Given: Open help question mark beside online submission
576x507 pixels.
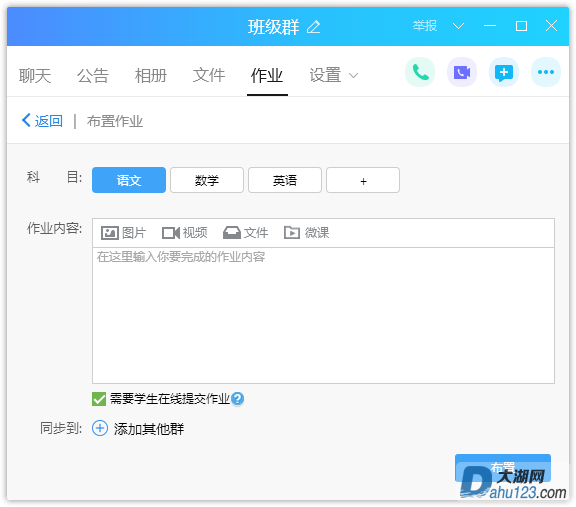Looking at the screenshot, I should pos(238,399).
